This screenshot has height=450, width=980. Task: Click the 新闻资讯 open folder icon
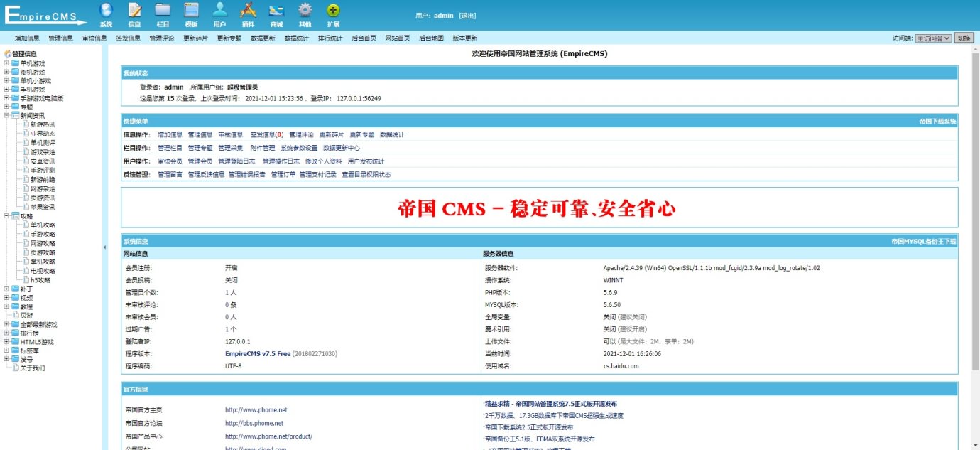coord(16,115)
